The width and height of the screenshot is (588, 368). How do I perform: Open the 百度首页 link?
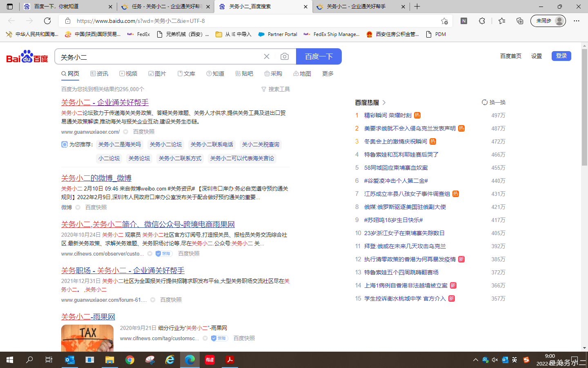point(511,56)
